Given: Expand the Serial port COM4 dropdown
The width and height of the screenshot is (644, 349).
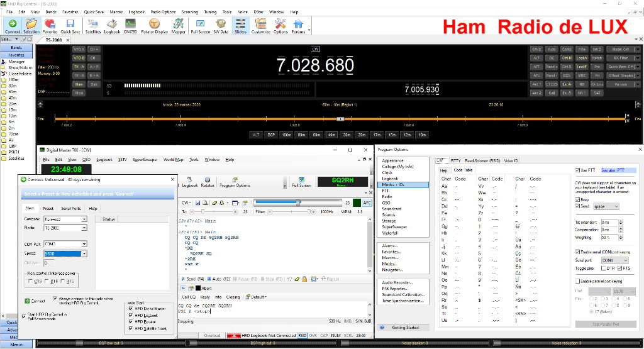Looking at the screenshot, I should [625, 260].
